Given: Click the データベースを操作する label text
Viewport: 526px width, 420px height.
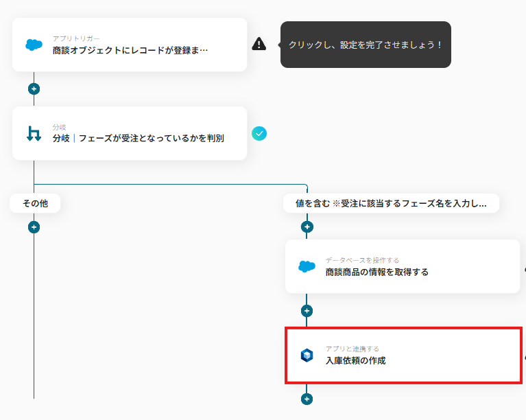Looking at the screenshot, I should (362, 260).
